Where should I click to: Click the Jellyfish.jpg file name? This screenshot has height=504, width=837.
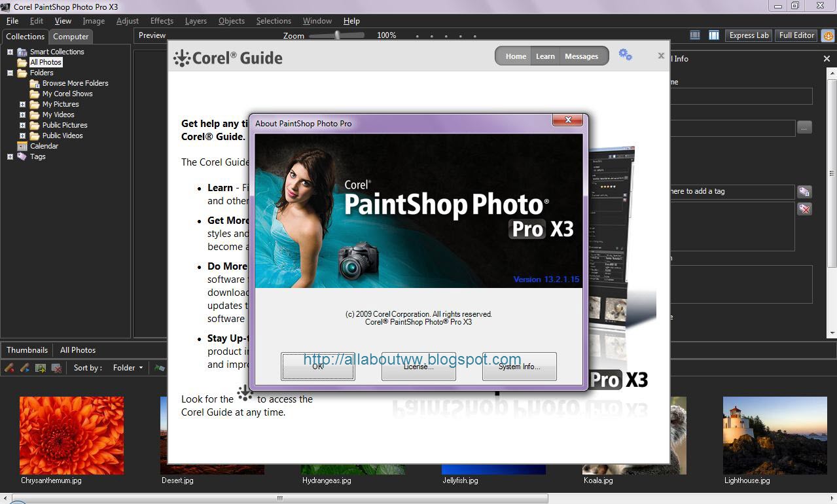pos(460,480)
